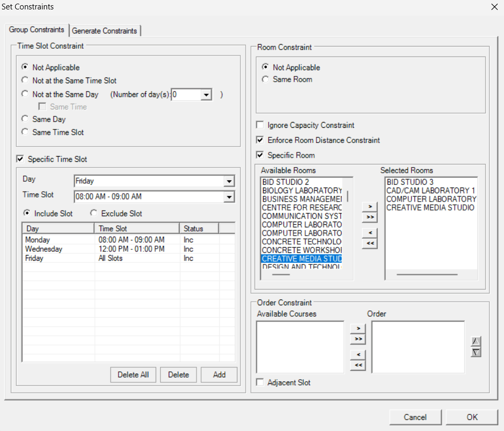
Task: Move selected room to Selected Rooms list
Action: click(x=370, y=207)
